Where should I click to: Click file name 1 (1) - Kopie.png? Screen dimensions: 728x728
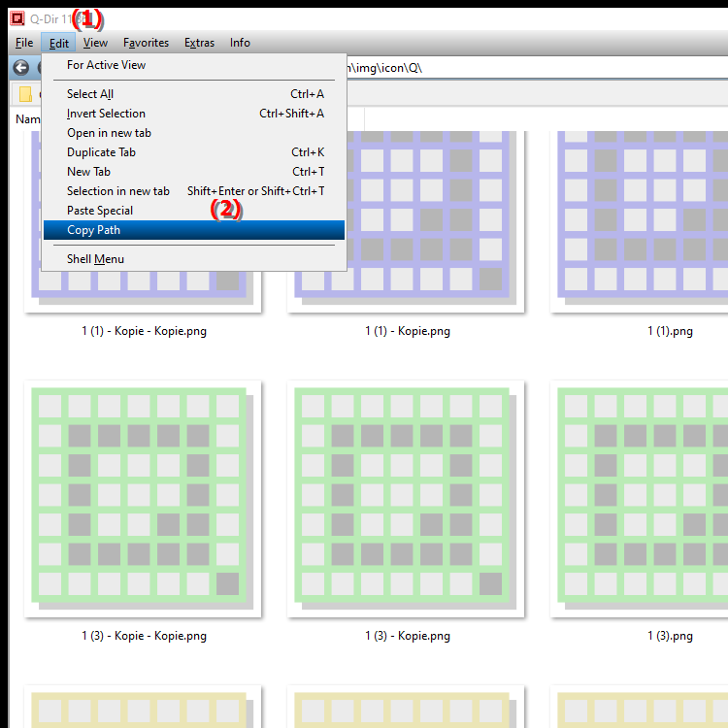tap(407, 331)
